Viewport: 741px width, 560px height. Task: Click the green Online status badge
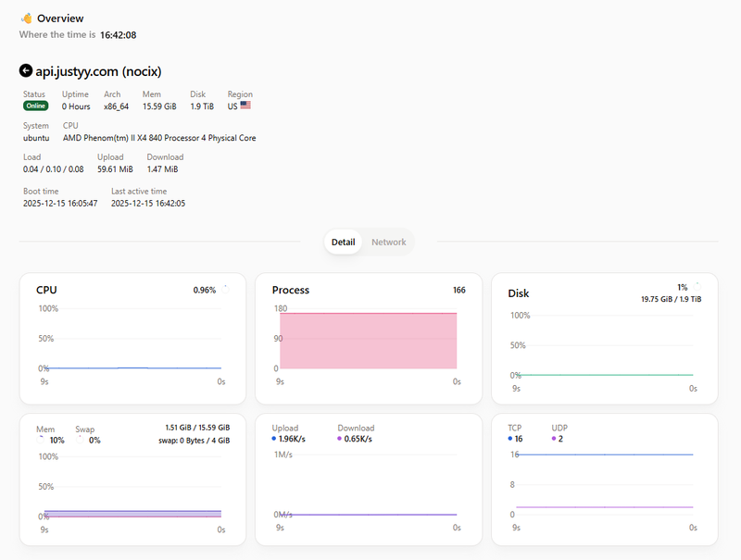click(35, 106)
